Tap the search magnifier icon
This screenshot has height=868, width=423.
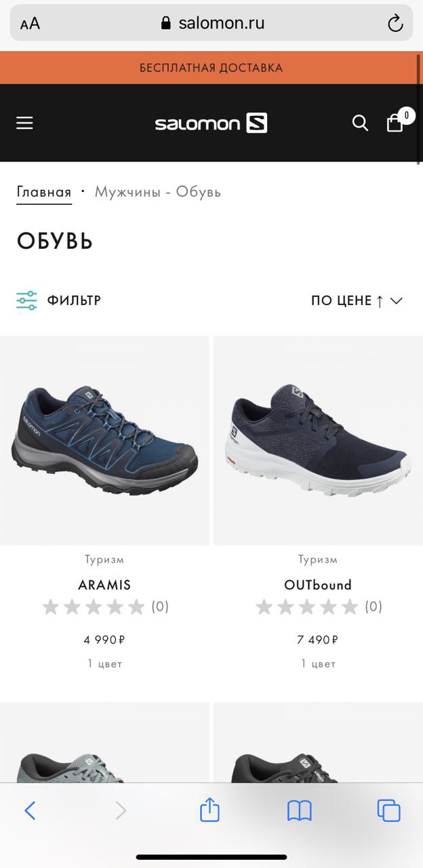pyautogui.click(x=360, y=123)
